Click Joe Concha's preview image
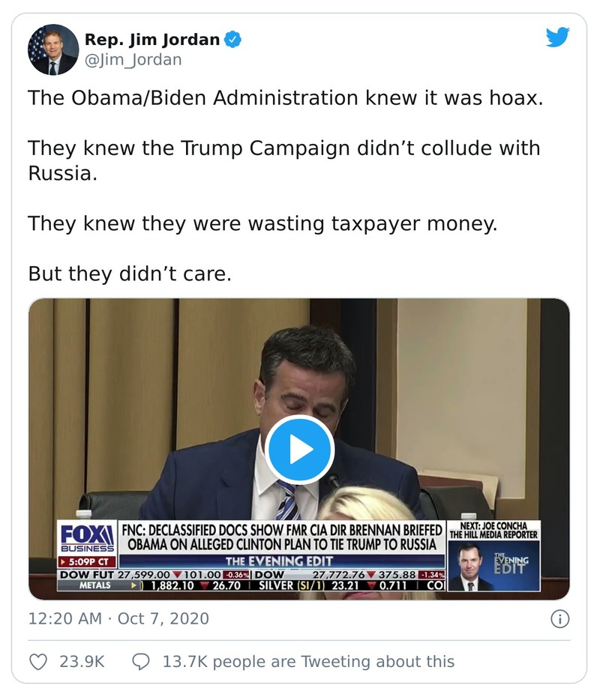The image size is (600, 700). (x=468, y=564)
